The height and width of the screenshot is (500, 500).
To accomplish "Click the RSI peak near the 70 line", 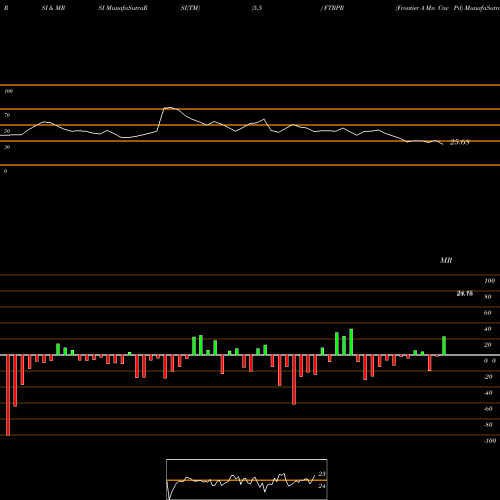I will [169, 108].
